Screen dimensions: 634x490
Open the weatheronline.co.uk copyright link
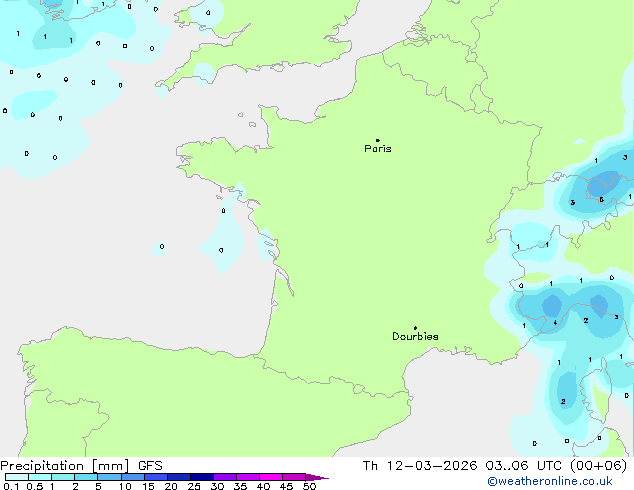pyautogui.click(x=550, y=481)
